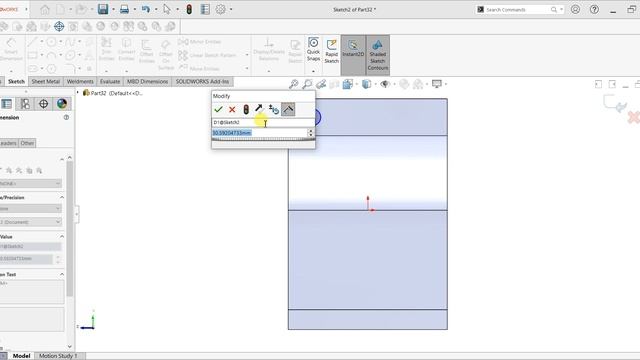Open Options gear dropdown arrow
This screenshot has width=640, height=360.
[x=231, y=9]
